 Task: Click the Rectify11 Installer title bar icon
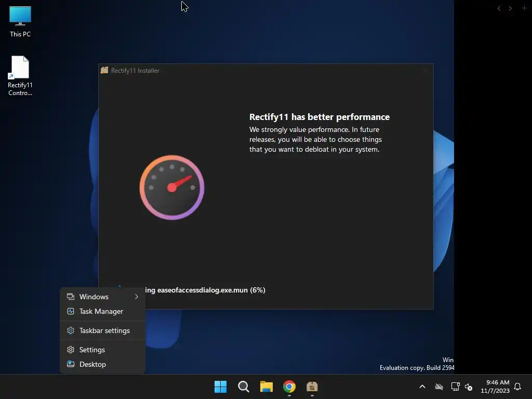click(x=104, y=70)
